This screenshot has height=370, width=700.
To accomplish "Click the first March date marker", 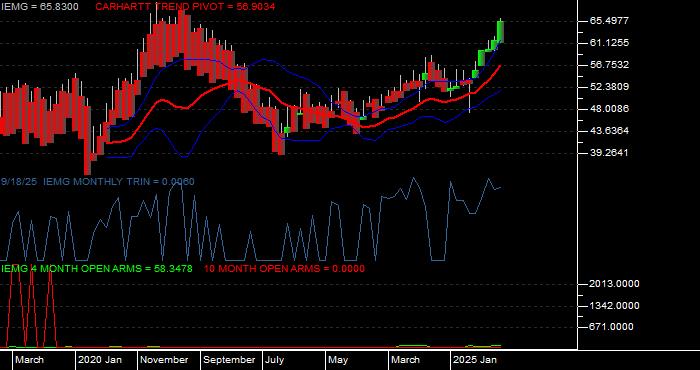I will coord(29,360).
